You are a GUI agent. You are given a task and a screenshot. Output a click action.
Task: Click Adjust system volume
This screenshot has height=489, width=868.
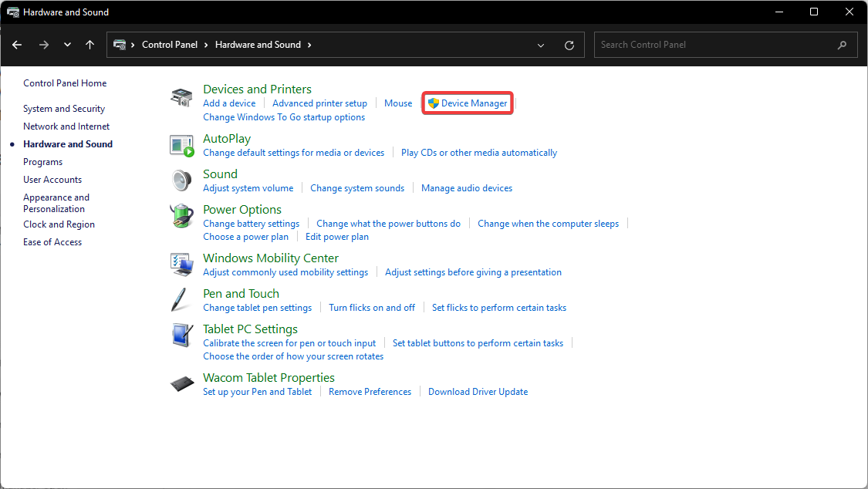(x=248, y=188)
